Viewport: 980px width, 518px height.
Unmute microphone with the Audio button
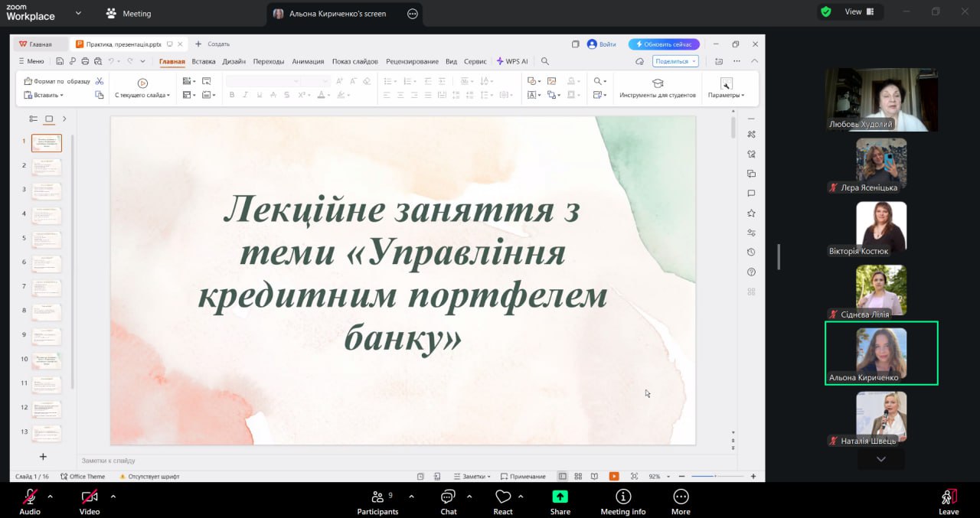coord(30,497)
